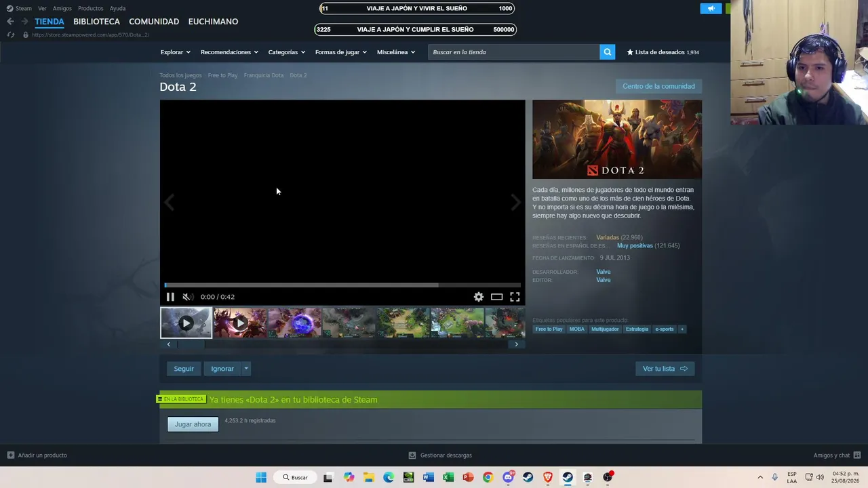Screen dimensions: 868x488
Task: Click the store search magnifier button
Action: tap(608, 52)
